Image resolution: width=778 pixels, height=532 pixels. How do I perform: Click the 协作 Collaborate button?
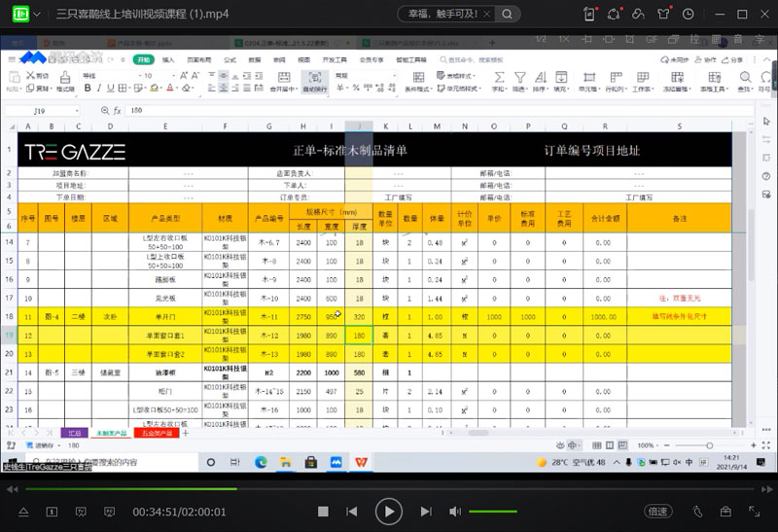click(706, 59)
